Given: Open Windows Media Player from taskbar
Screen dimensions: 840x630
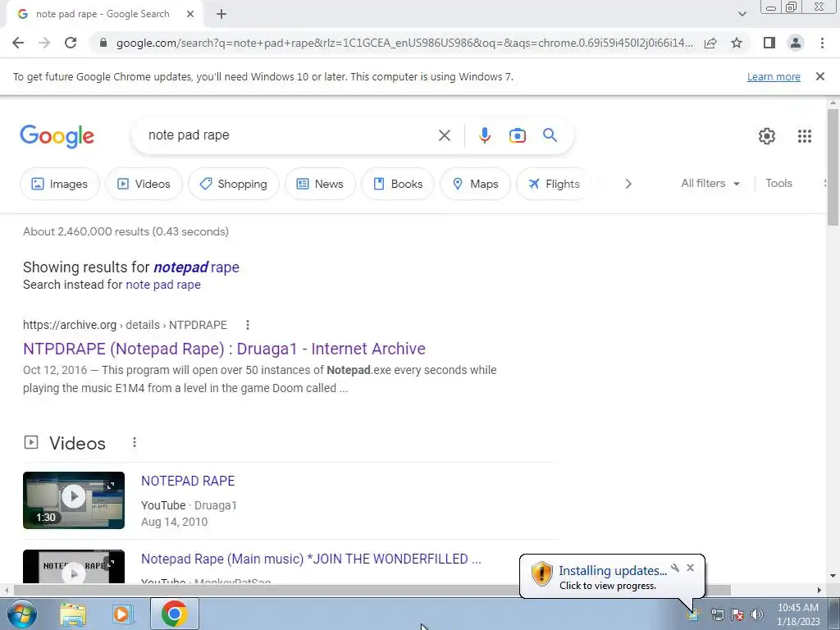Looking at the screenshot, I should [x=121, y=614].
